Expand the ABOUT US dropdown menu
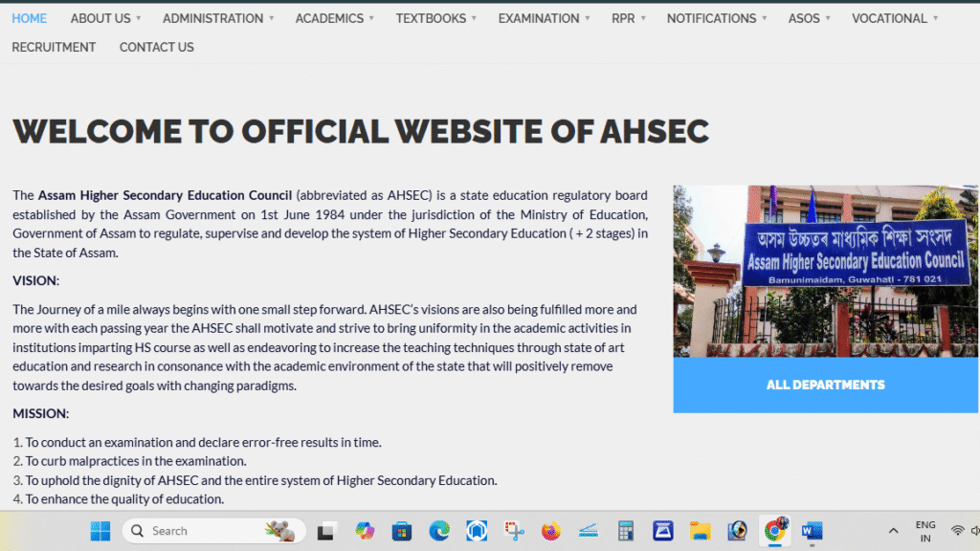Viewport: 980px width, 551px height. click(105, 19)
